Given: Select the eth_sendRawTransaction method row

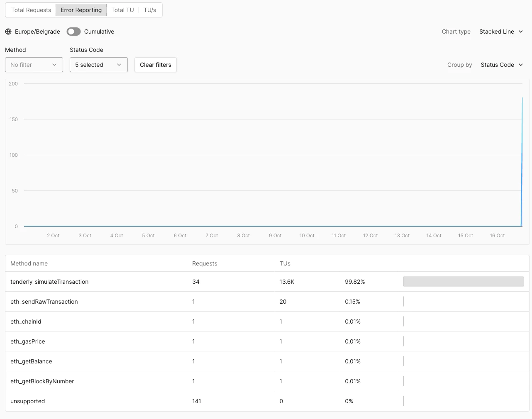Looking at the screenshot, I should point(267,302).
